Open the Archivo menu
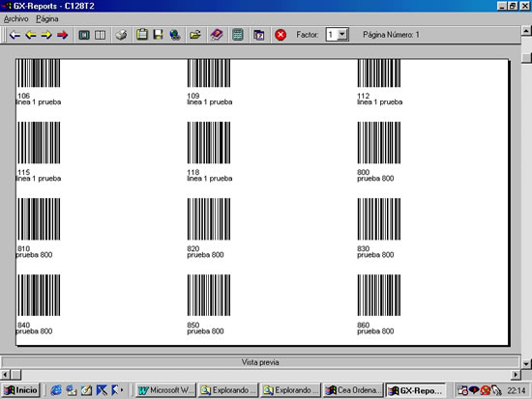The width and height of the screenshot is (532, 399). tap(15, 19)
